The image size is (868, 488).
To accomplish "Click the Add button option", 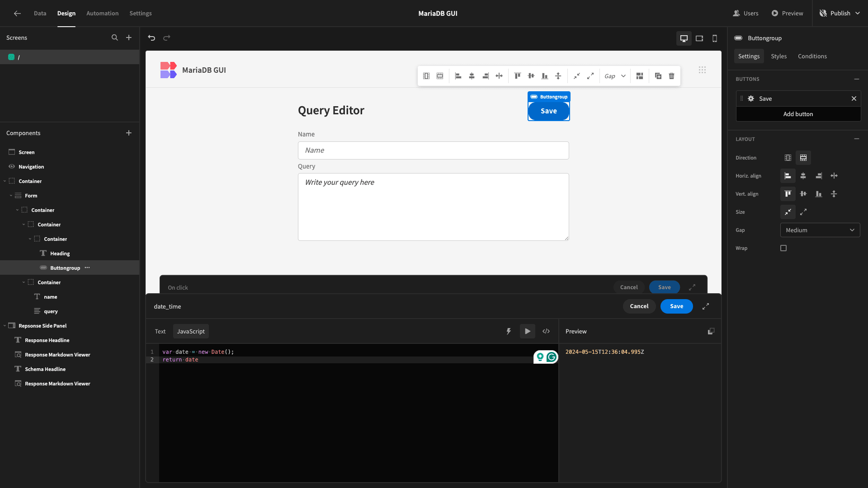I will point(798,114).
